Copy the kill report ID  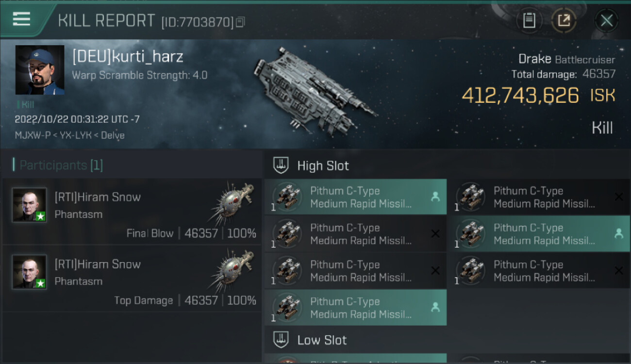tap(241, 22)
